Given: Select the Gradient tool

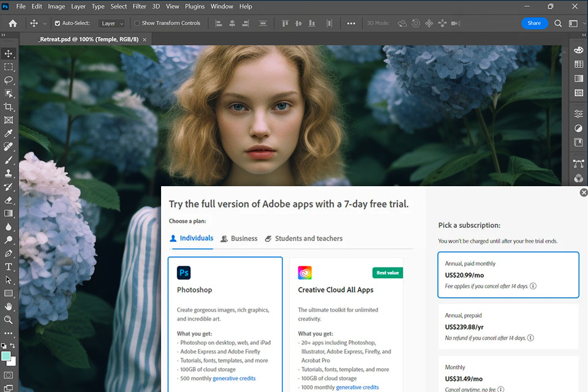Looking at the screenshot, I should pos(8,213).
